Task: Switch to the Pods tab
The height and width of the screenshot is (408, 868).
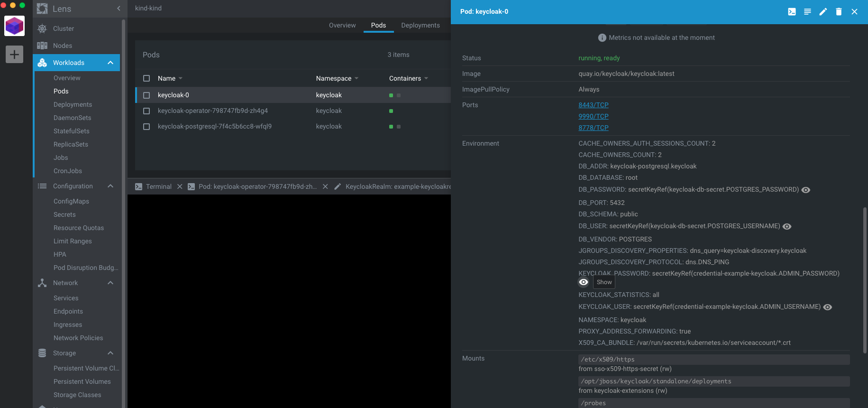Action: click(378, 25)
